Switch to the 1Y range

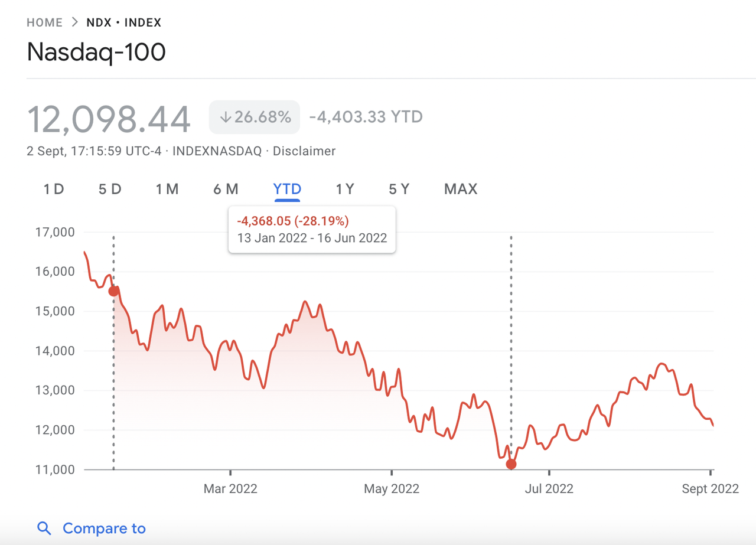(x=345, y=190)
